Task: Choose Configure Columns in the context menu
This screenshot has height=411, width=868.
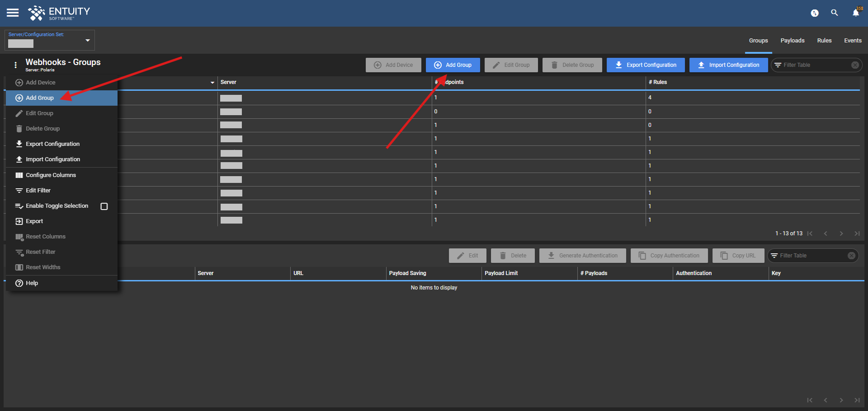Action: [61, 175]
